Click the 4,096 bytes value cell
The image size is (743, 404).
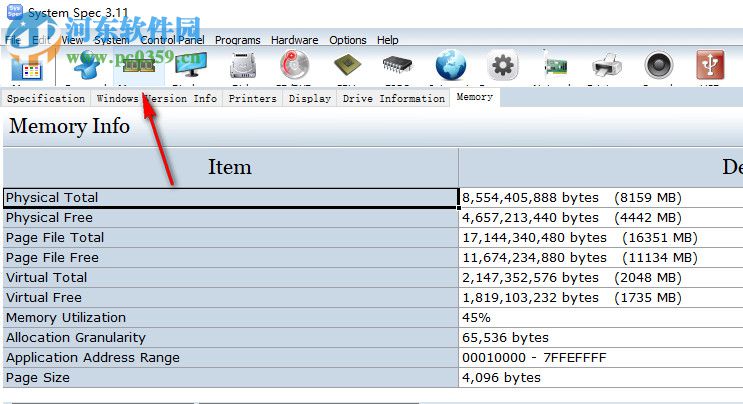601,377
